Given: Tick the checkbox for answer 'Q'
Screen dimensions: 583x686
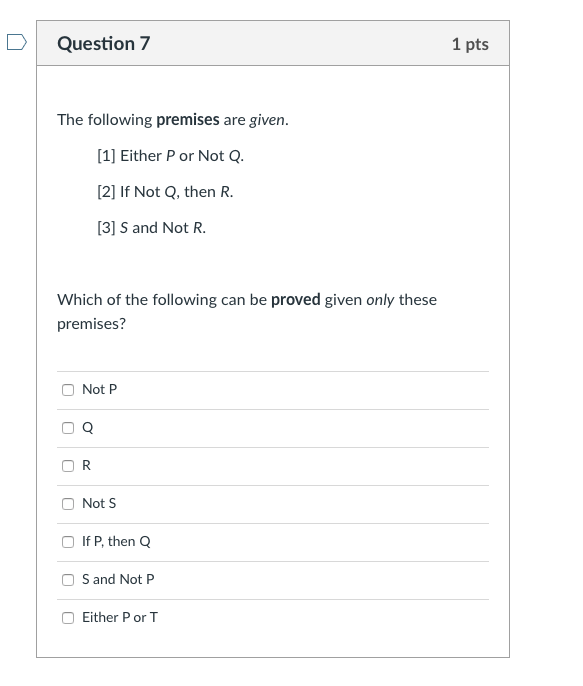Looking at the screenshot, I should coord(68,428).
